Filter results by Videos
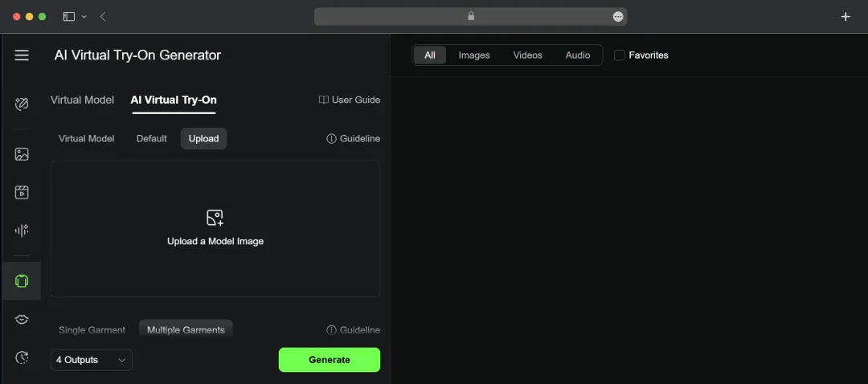The width and height of the screenshot is (868, 384). [527, 55]
